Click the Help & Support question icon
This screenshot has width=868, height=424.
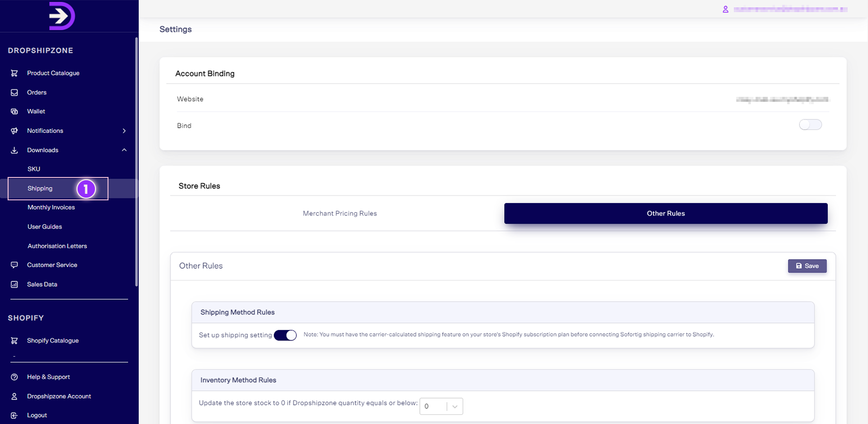click(15, 377)
